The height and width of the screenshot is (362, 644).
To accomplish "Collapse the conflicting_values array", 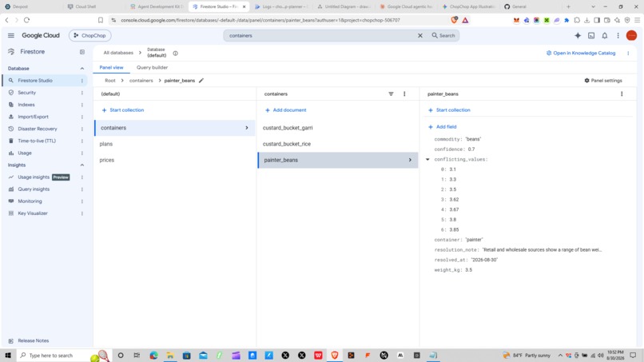I will click(x=427, y=160).
